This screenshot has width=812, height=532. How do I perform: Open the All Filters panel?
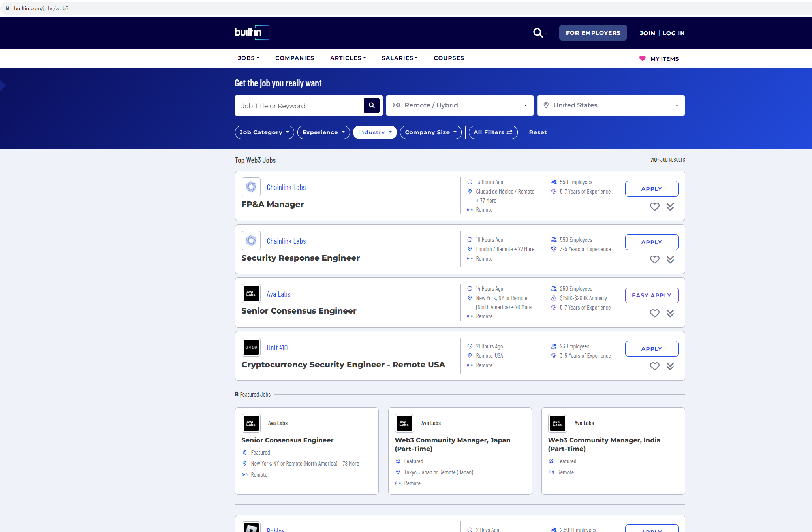(x=493, y=132)
